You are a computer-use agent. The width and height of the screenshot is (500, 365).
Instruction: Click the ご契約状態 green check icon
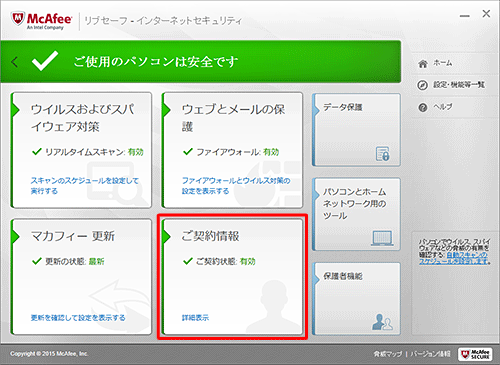[188, 261]
